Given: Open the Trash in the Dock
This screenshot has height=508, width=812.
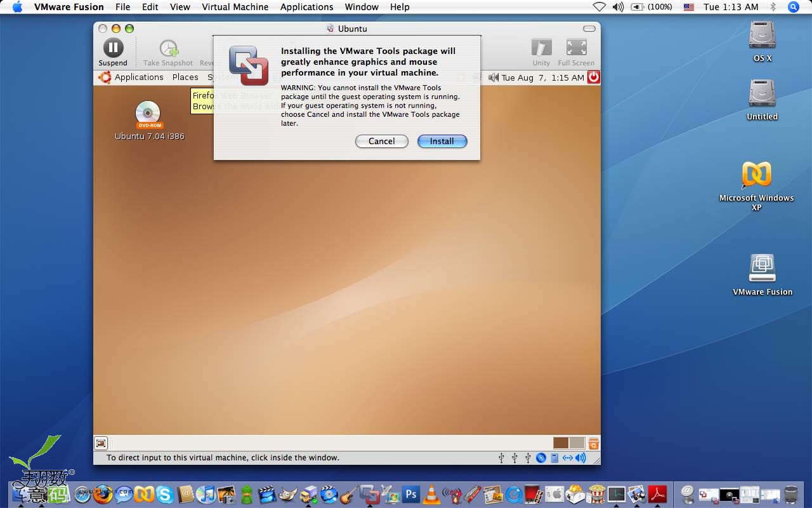Looking at the screenshot, I should [x=791, y=495].
